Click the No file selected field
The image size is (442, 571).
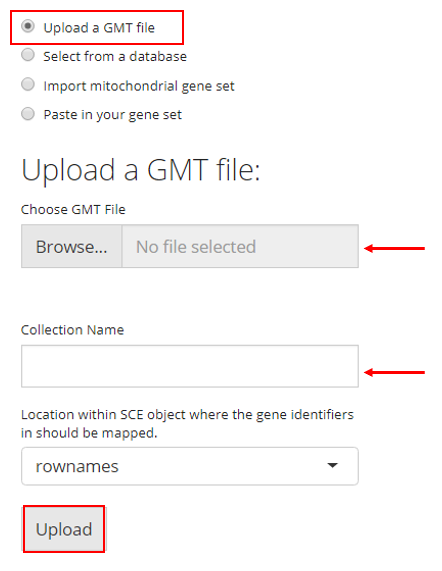pos(240,247)
